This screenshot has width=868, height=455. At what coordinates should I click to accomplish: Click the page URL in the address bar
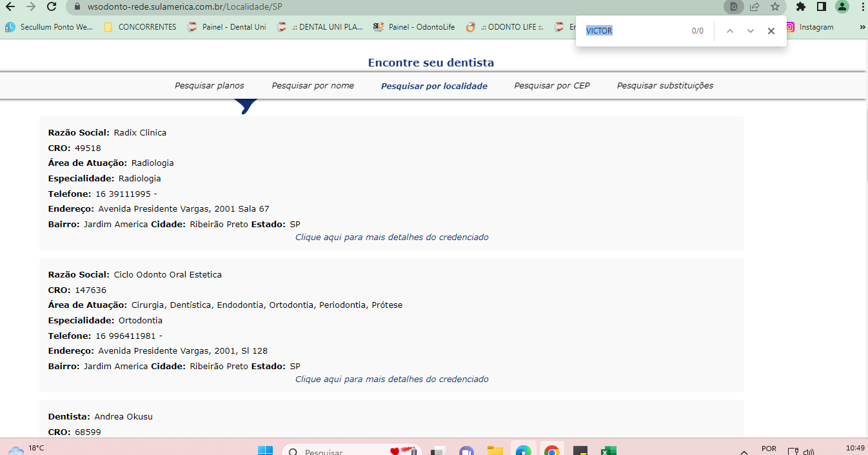184,7
